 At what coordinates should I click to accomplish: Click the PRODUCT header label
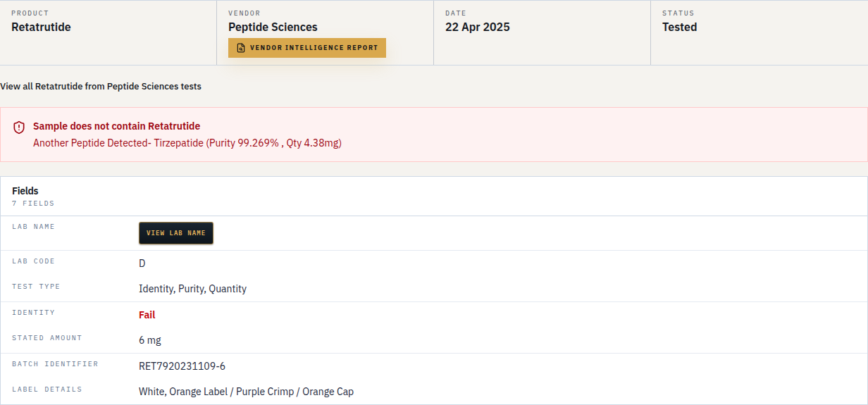click(30, 13)
